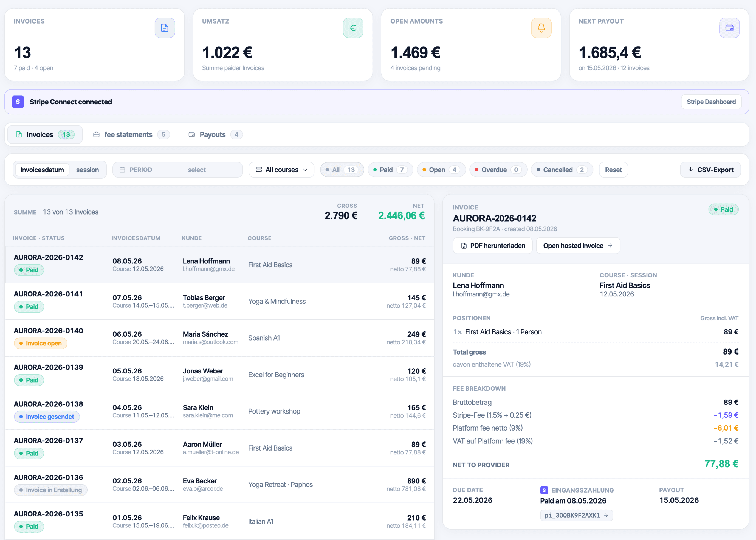Viewport: 756px width, 540px height.
Task: Click the KUNDE column header in table
Action: [x=191, y=238]
